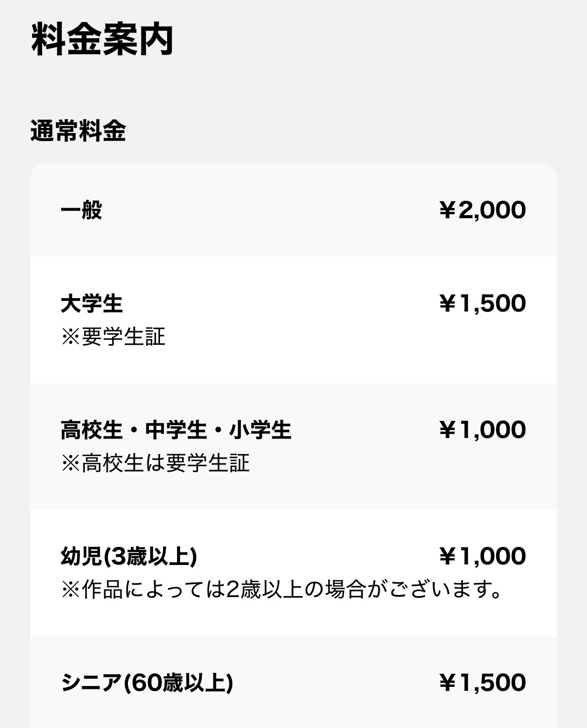
Task: Select the bold word シニア
Action: click(x=91, y=683)
